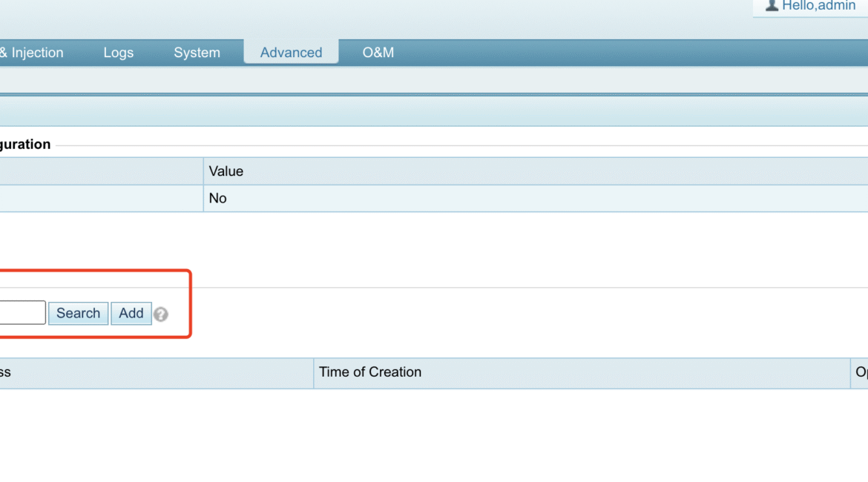Click the Add button
The height and width of the screenshot is (482, 868).
pos(131,314)
